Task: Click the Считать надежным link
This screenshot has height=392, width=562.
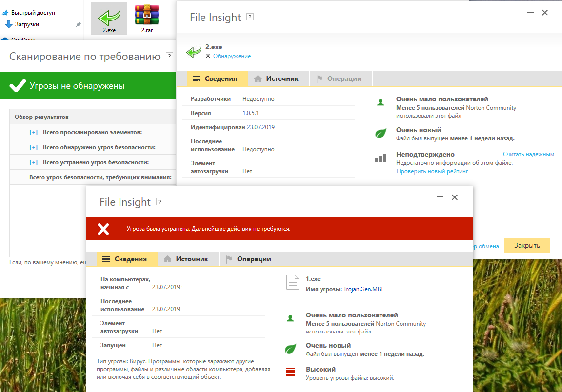Action: pos(528,154)
